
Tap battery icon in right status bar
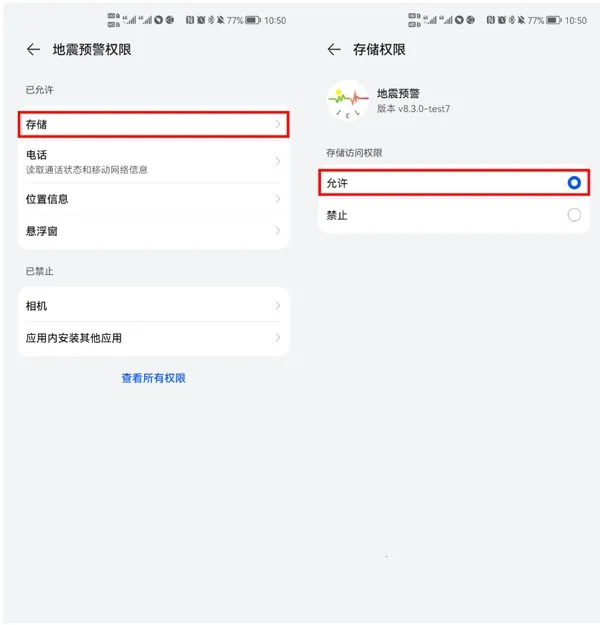click(x=553, y=20)
